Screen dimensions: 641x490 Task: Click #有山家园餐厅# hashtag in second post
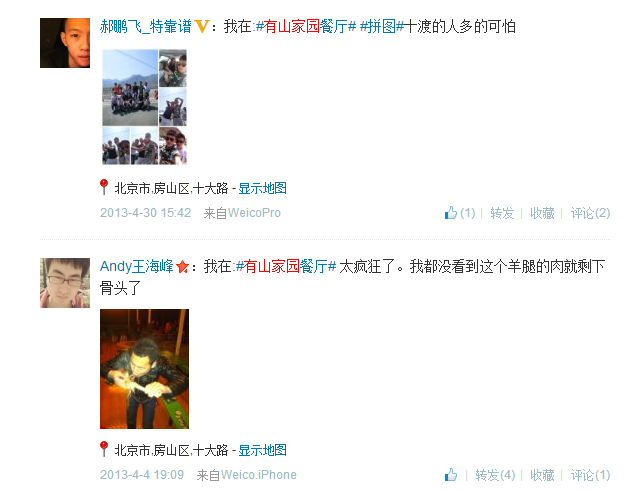tap(286, 266)
